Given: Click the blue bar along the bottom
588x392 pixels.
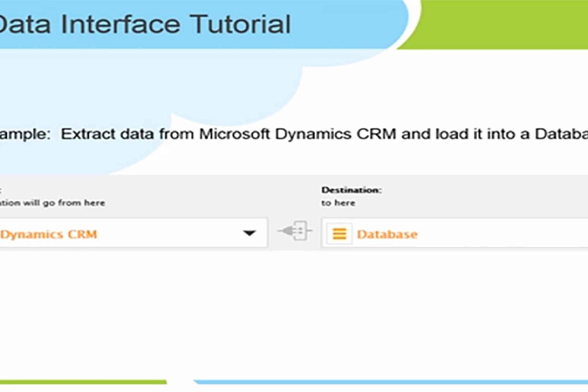Looking at the screenshot, I should pyautogui.click(x=391, y=382).
